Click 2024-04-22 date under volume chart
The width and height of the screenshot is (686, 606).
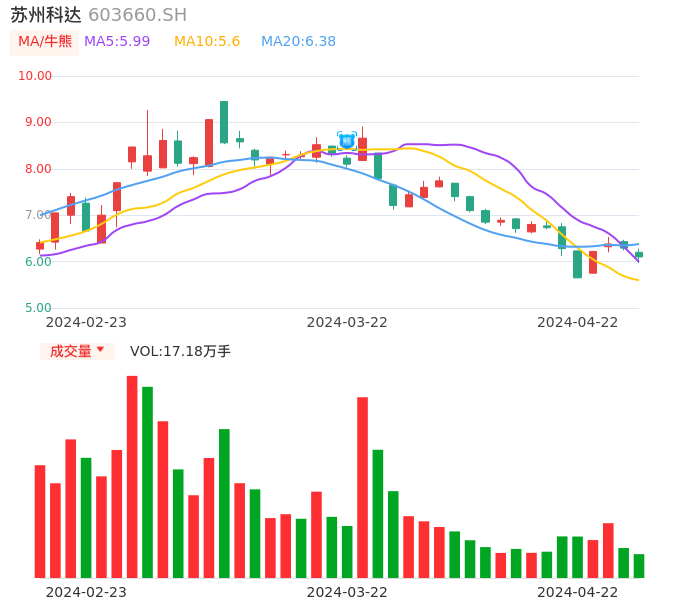[x=578, y=592]
